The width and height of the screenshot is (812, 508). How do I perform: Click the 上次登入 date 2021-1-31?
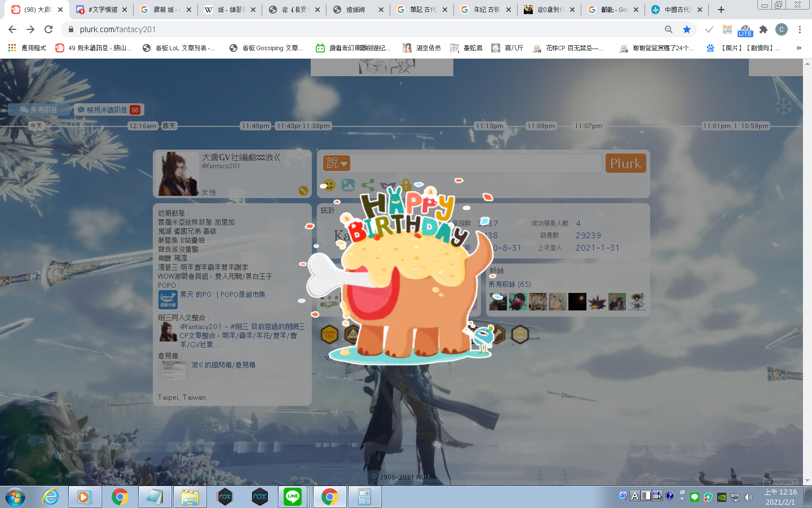(x=597, y=248)
